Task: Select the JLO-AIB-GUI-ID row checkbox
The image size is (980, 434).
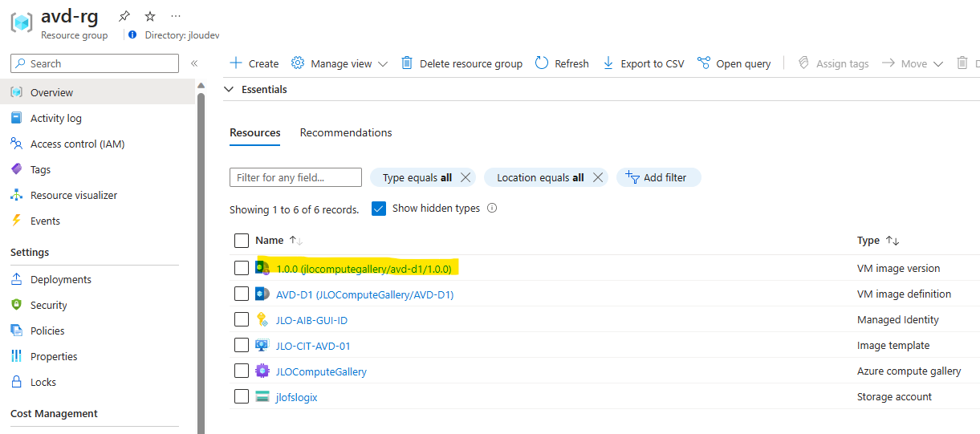Action: tap(242, 319)
